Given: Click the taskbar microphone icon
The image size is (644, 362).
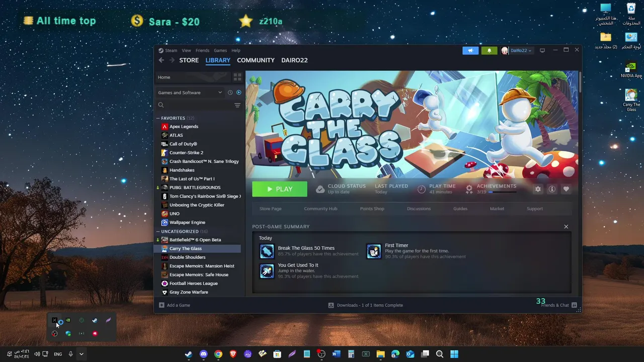Looking at the screenshot, I should coord(70,354).
